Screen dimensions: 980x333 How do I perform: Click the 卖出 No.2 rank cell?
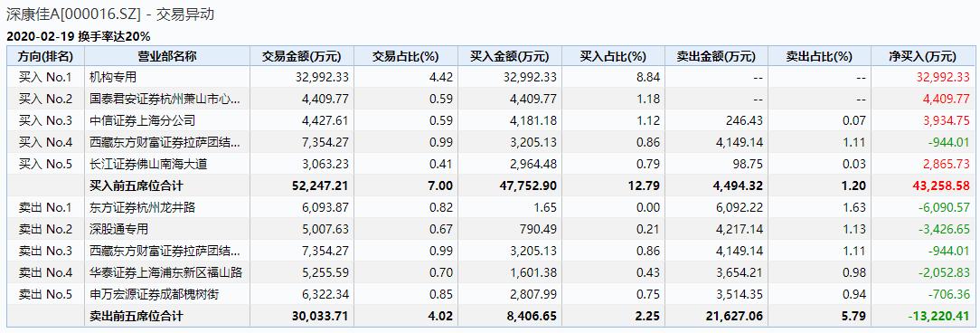click(45, 229)
